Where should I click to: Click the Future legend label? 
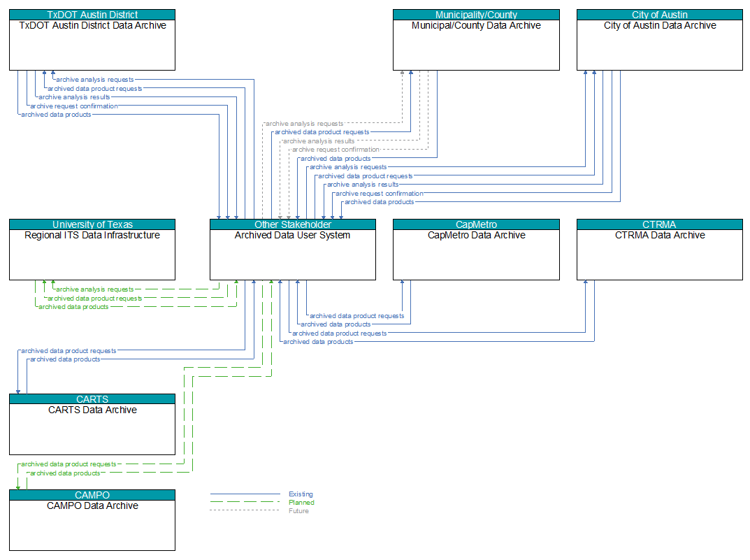(298, 511)
